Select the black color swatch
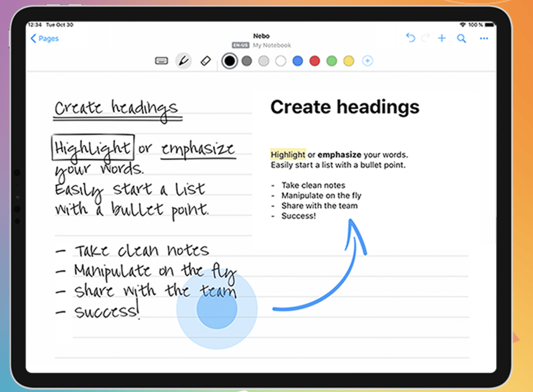The image size is (533, 392). [229, 61]
